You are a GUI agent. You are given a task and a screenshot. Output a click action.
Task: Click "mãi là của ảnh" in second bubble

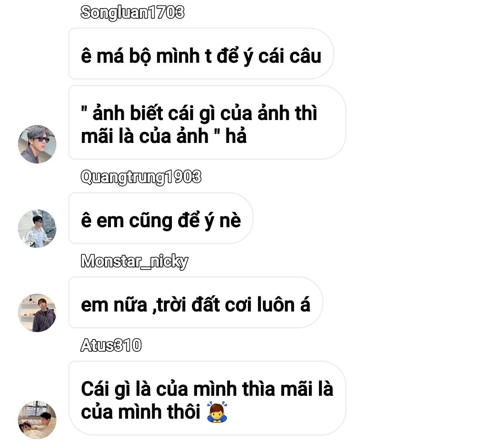(144, 137)
